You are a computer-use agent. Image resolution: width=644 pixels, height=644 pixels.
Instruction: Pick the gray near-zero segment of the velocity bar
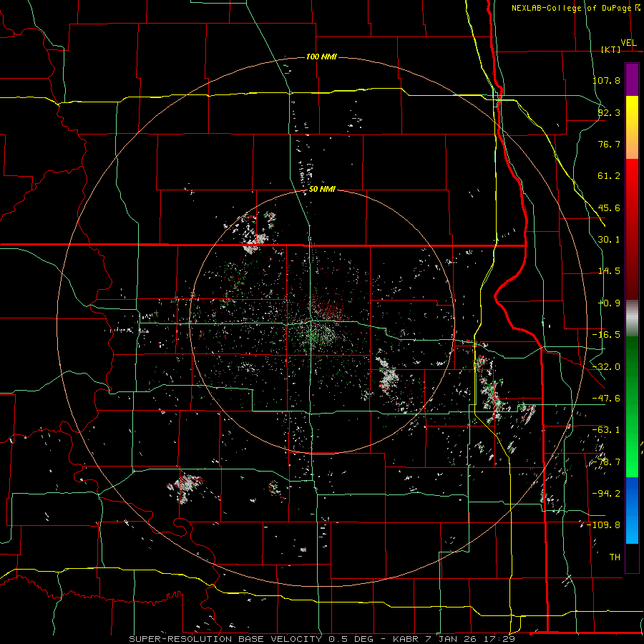pos(632,318)
